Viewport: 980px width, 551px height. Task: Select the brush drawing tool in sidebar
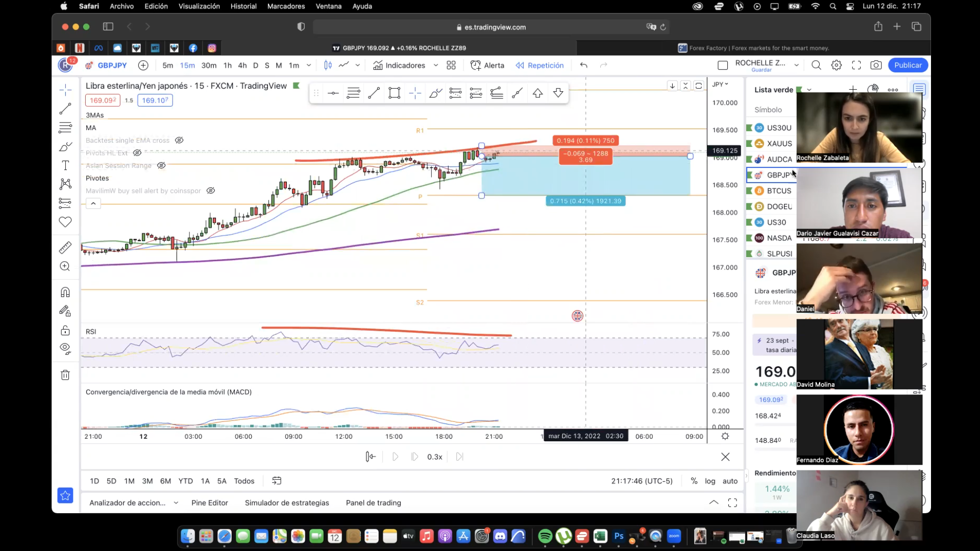(x=65, y=147)
